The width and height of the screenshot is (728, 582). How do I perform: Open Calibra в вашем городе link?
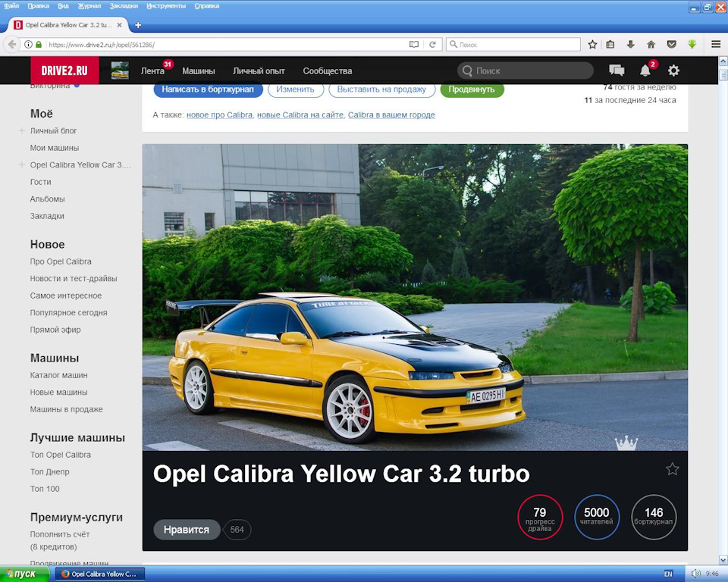pos(391,115)
